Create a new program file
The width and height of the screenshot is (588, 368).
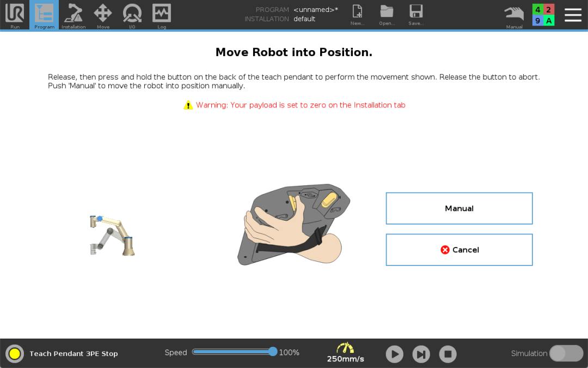(357, 15)
